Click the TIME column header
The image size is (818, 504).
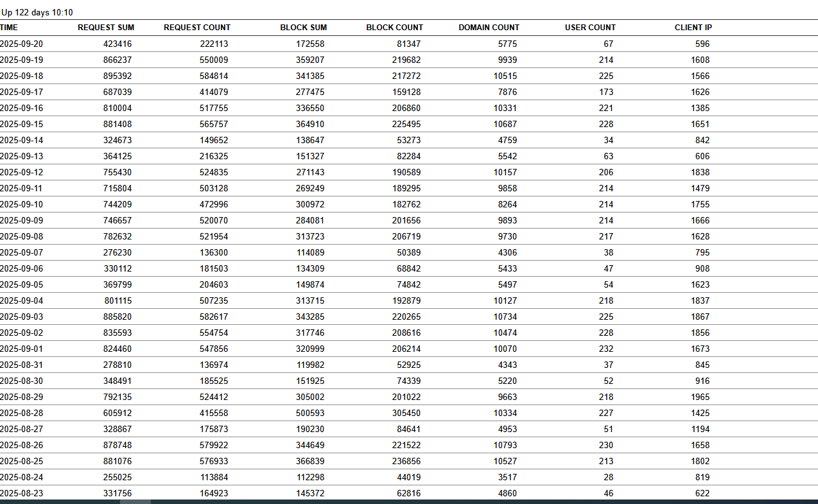pyautogui.click(x=9, y=28)
